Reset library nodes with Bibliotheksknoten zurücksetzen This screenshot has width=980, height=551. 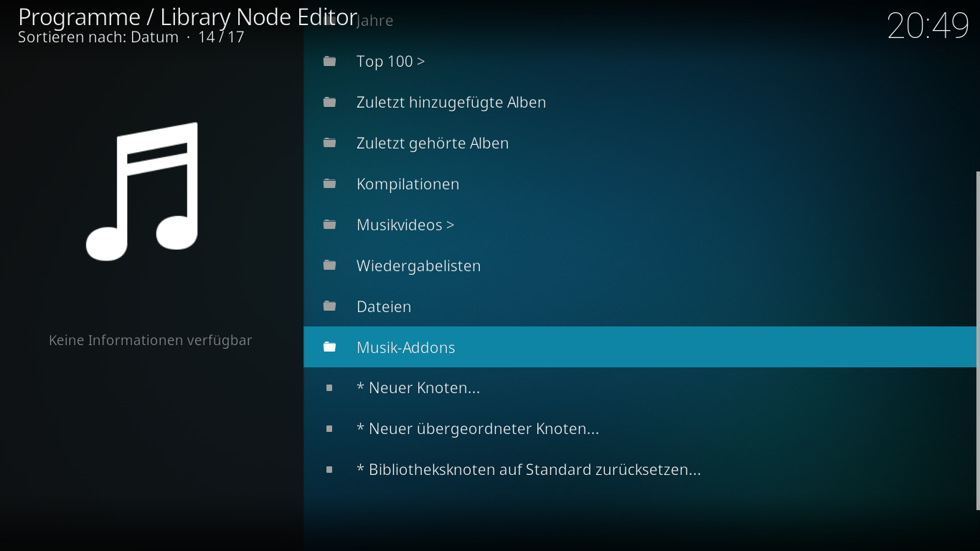point(529,470)
